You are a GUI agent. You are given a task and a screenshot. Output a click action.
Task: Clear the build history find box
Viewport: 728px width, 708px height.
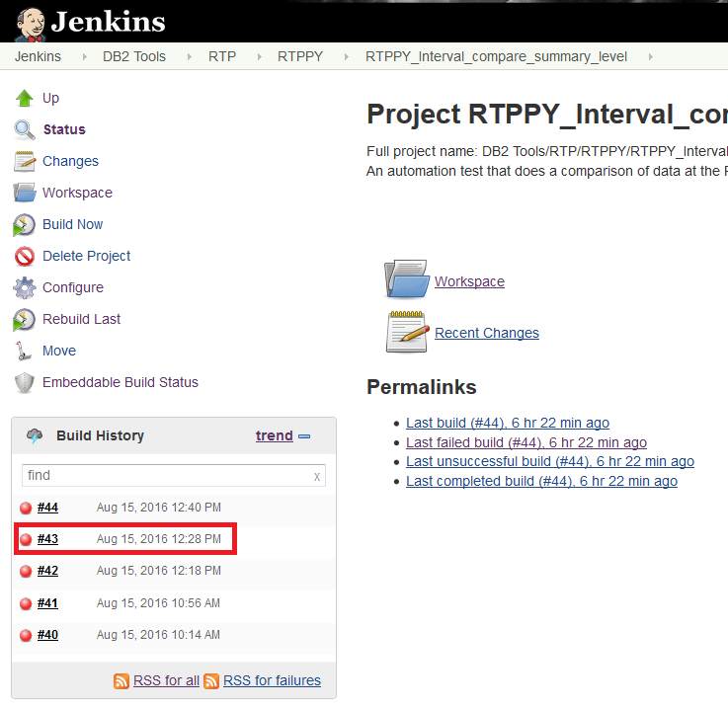317,476
